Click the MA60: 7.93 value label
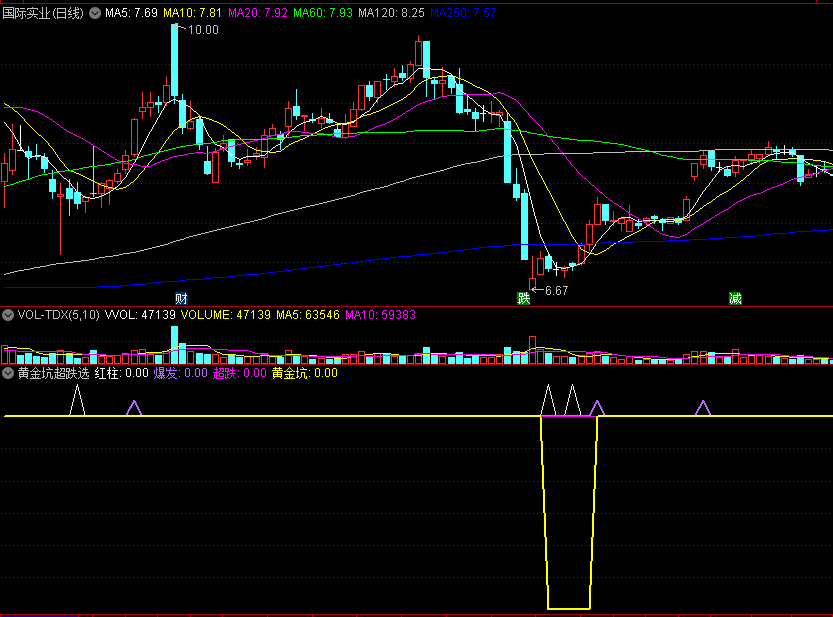The width and height of the screenshot is (833, 617). click(323, 13)
